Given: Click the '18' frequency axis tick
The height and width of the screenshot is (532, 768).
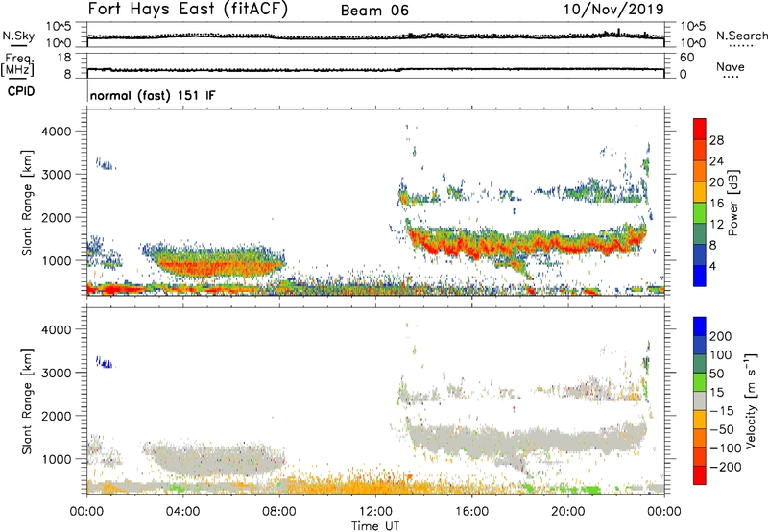Looking at the screenshot, I should coord(64,57).
